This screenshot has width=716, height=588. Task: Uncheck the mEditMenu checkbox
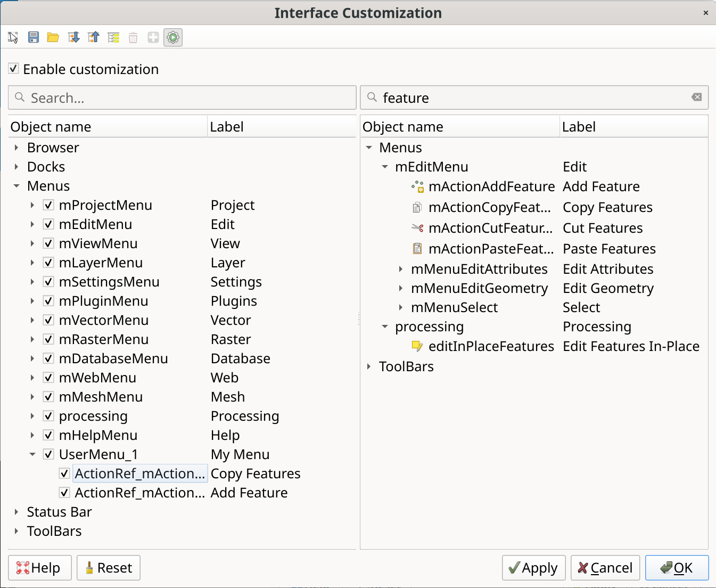point(48,224)
